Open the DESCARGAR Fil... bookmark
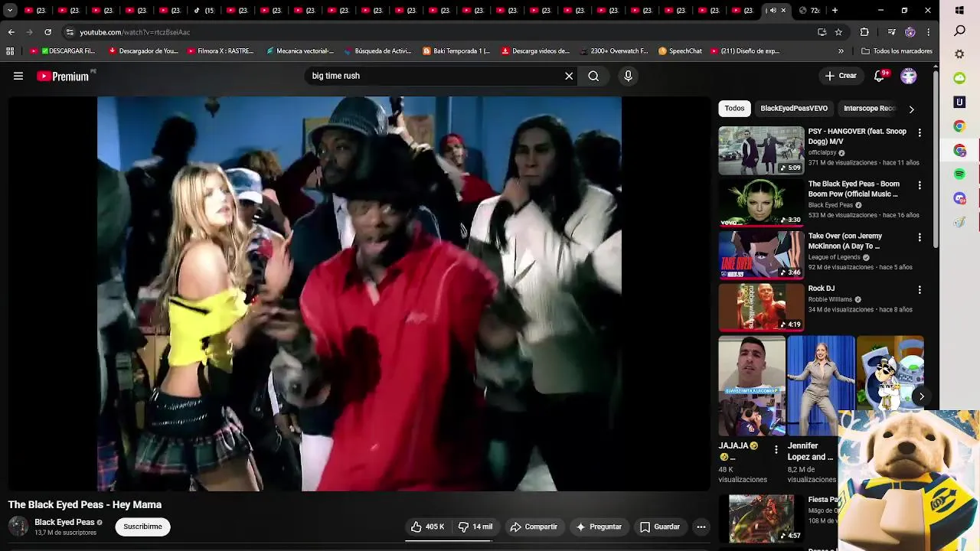Screen dimensions: 980x551 [x=63, y=51]
